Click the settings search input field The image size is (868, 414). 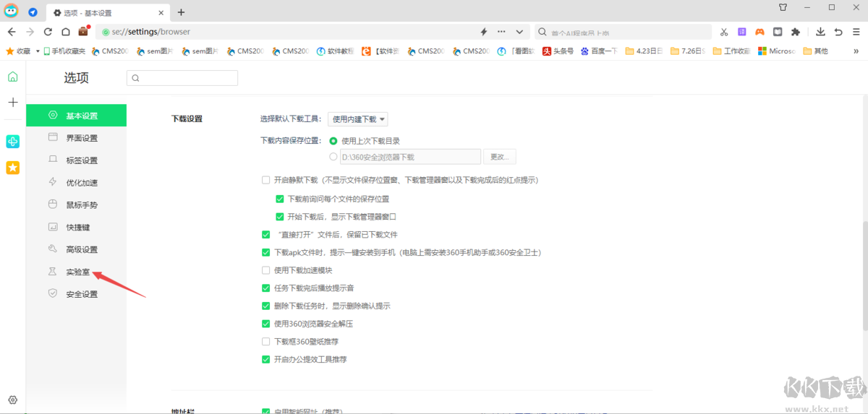182,78
